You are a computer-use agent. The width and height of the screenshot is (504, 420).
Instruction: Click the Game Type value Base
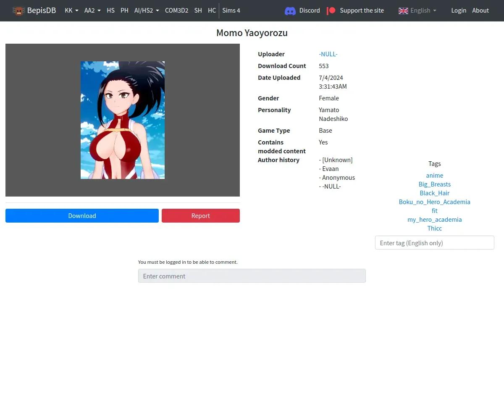pyautogui.click(x=325, y=131)
